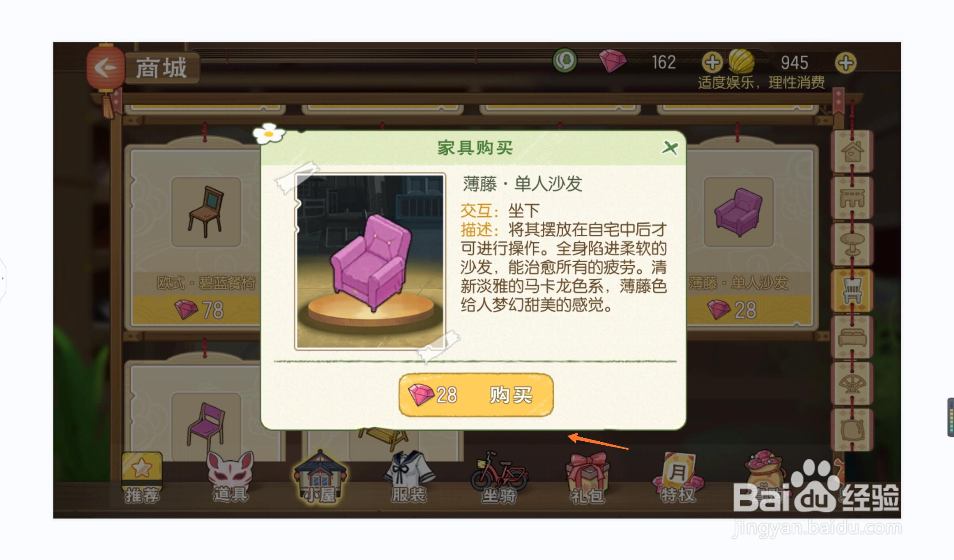Close the 家具购买 dialog
The image size is (954, 560).
(x=670, y=148)
